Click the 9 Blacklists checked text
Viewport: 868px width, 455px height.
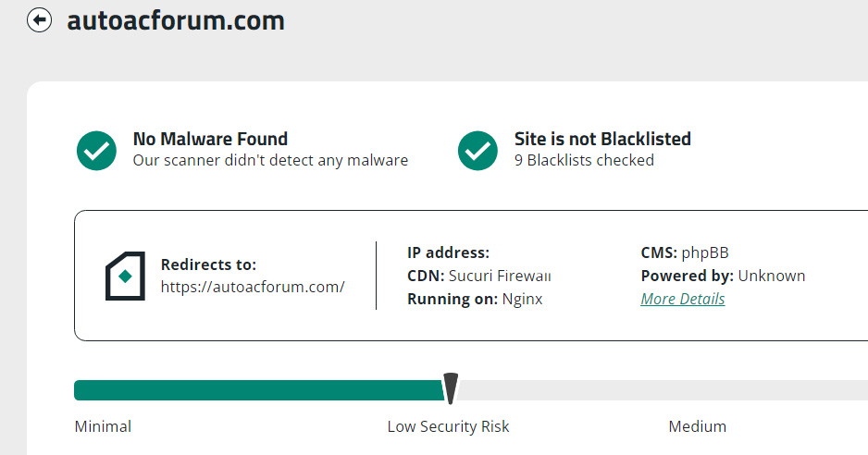coord(584,160)
